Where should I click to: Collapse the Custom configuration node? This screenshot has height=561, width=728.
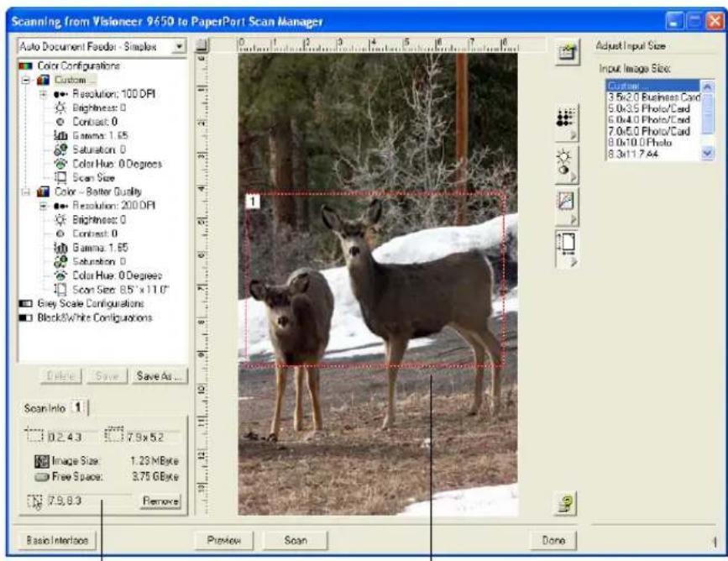26,81
